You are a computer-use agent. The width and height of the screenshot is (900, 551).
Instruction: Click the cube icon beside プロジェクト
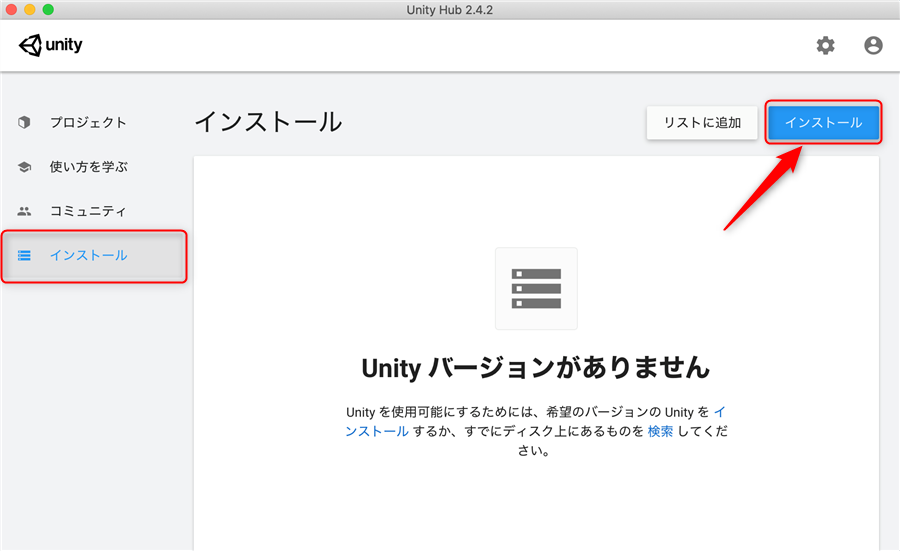coord(24,122)
